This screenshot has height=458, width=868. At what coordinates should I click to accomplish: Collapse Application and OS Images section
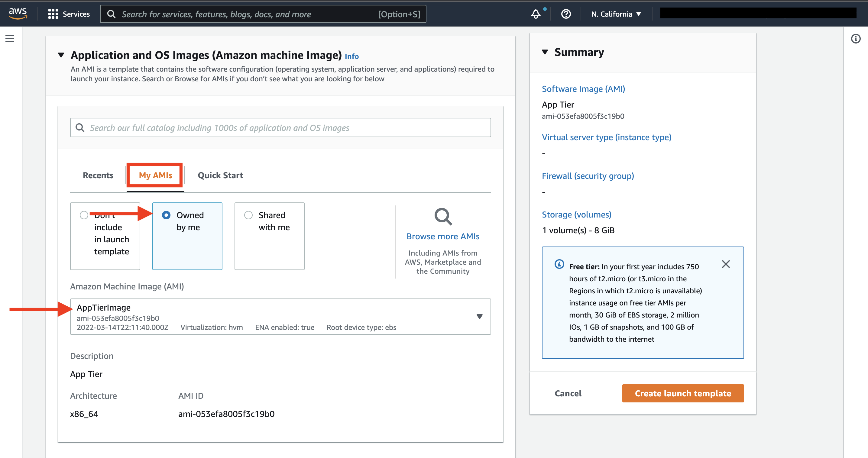click(x=61, y=55)
